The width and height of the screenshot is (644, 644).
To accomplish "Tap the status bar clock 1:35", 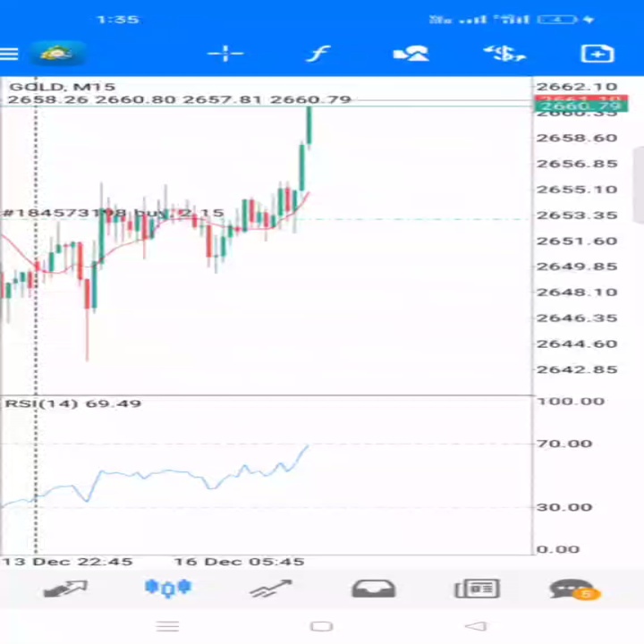I will [x=117, y=20].
